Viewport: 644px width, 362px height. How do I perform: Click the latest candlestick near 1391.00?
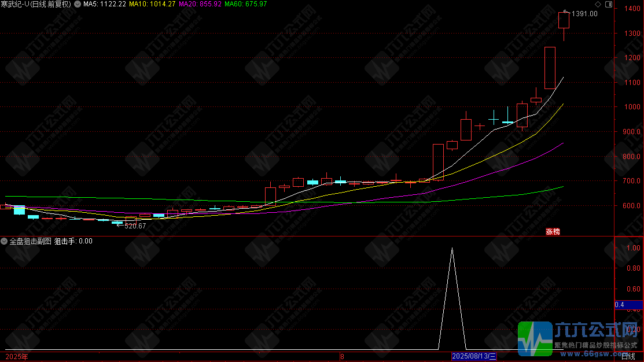point(564,20)
